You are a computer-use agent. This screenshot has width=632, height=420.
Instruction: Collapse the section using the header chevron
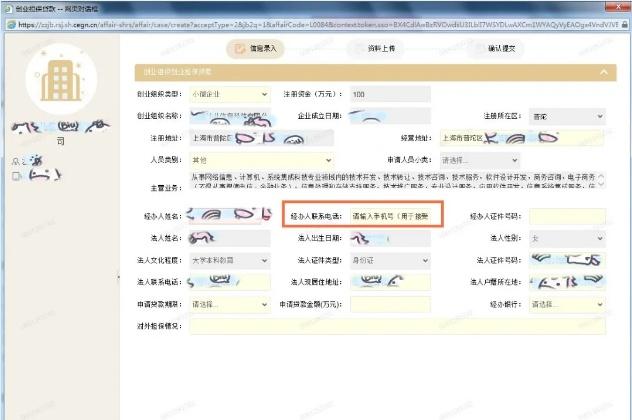pyautogui.click(x=602, y=72)
